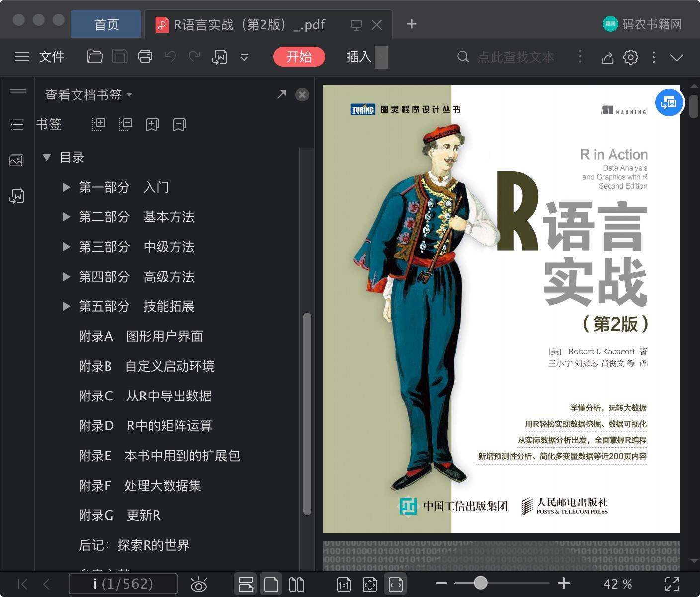Click the blue floating convert button
The image size is (700, 597).
pyautogui.click(x=669, y=102)
